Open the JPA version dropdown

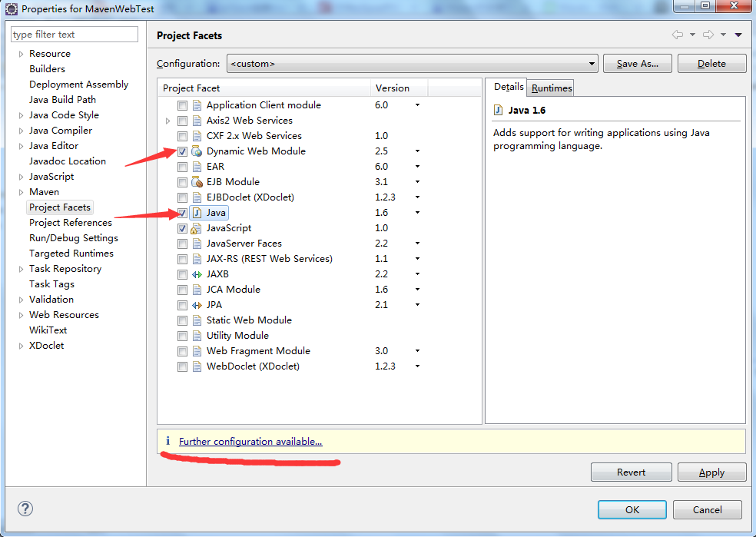point(417,305)
